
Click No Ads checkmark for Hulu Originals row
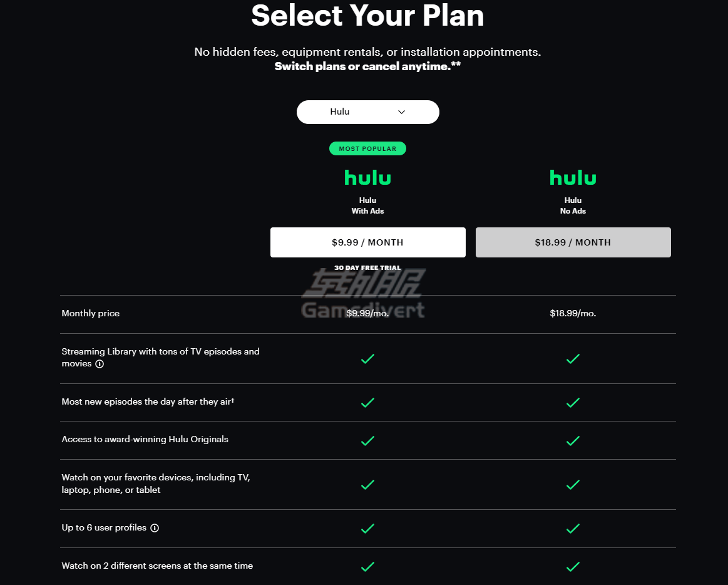tap(573, 440)
